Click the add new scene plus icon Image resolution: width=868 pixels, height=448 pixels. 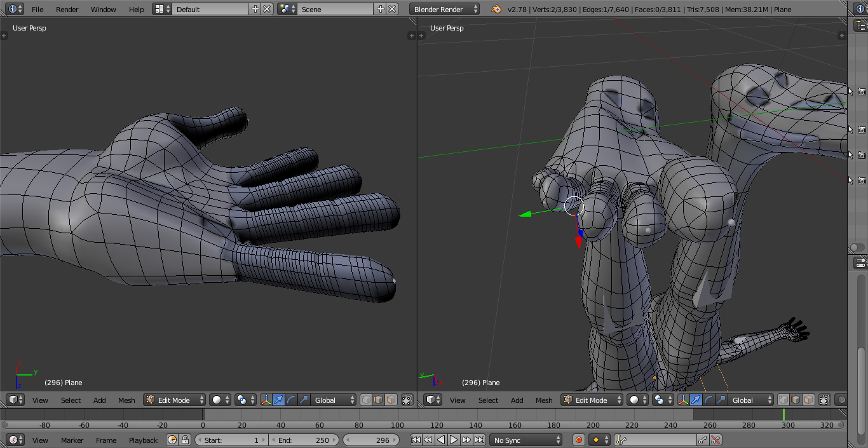[x=380, y=9]
